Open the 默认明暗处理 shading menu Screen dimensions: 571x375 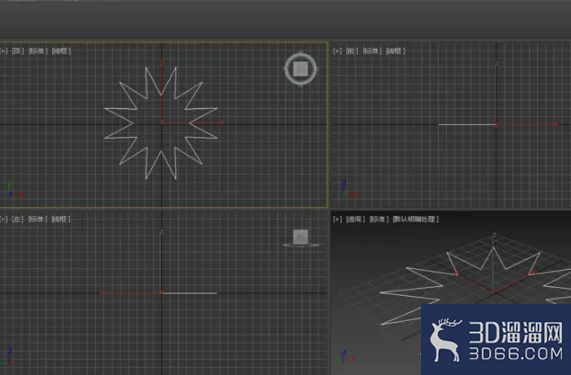(x=416, y=219)
